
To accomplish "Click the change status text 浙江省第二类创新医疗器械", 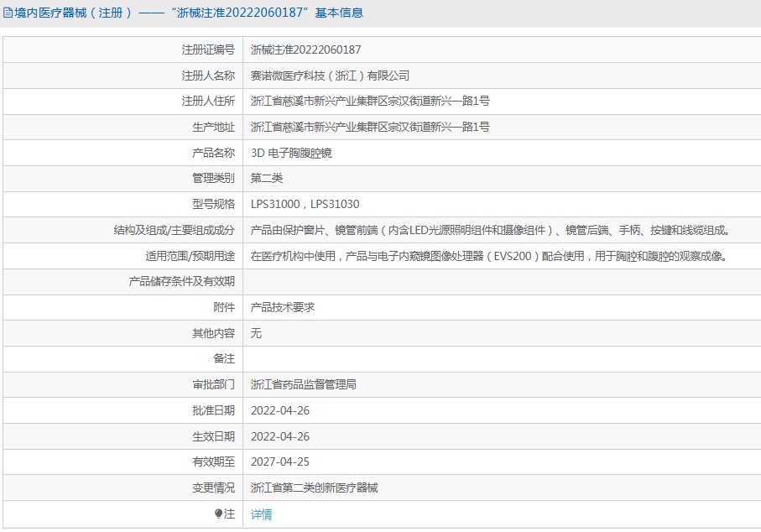I will coord(315,488).
